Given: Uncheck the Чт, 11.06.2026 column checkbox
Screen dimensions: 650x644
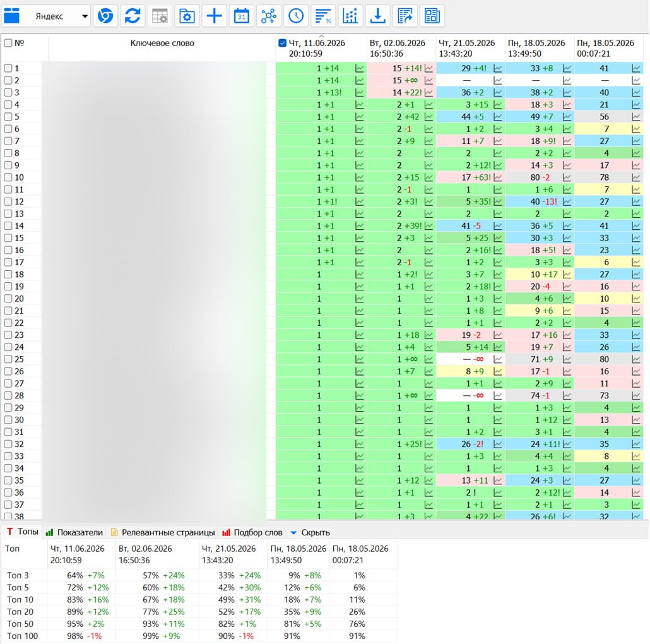Looking at the screenshot, I should 282,43.
